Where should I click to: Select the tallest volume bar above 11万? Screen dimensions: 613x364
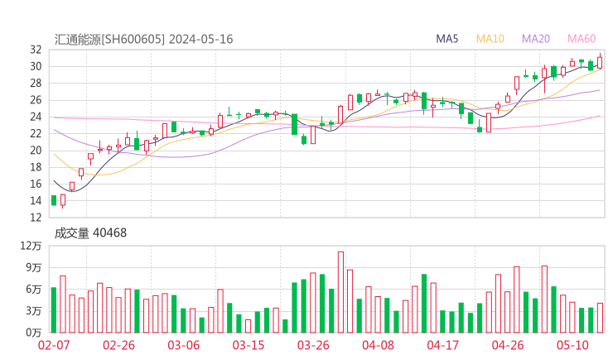click(341, 292)
